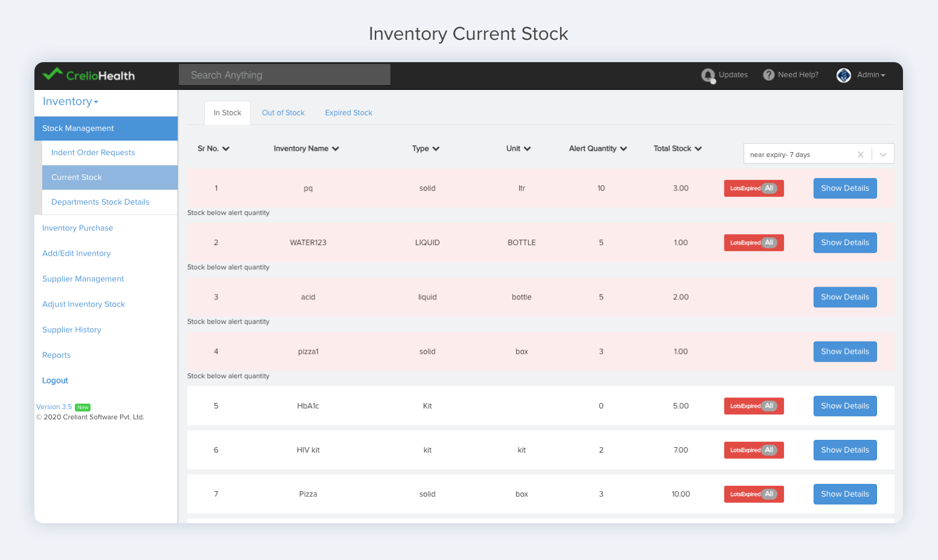Image resolution: width=938 pixels, height=560 pixels.
Task: Open the Updates notification bell icon
Action: point(709,75)
